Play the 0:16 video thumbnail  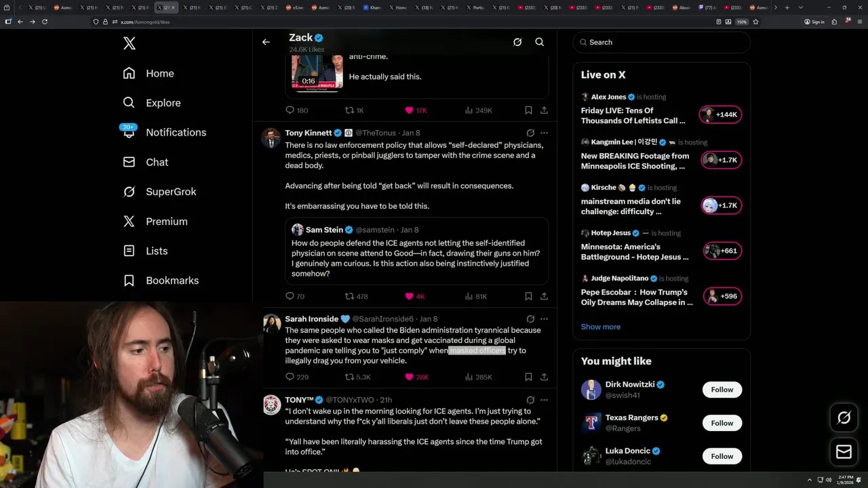(x=317, y=73)
